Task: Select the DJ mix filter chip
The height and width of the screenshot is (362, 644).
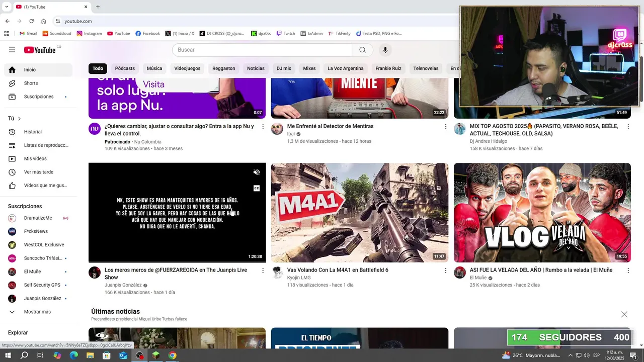Action: (284, 68)
